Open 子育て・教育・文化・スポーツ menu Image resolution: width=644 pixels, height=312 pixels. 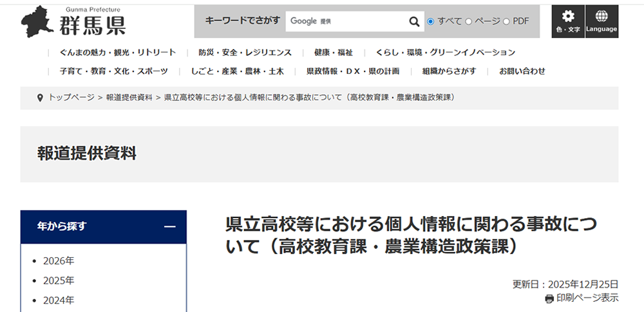pyautogui.click(x=113, y=71)
